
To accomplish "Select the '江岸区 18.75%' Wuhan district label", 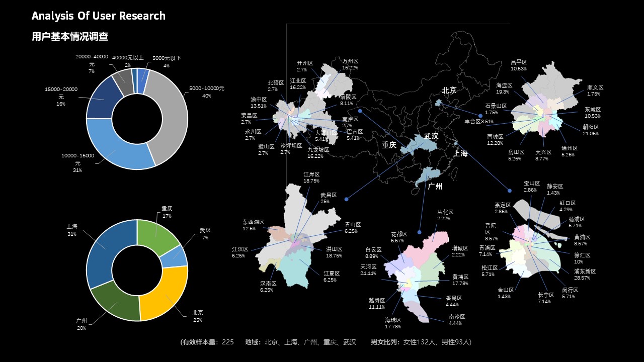I will (311, 177).
